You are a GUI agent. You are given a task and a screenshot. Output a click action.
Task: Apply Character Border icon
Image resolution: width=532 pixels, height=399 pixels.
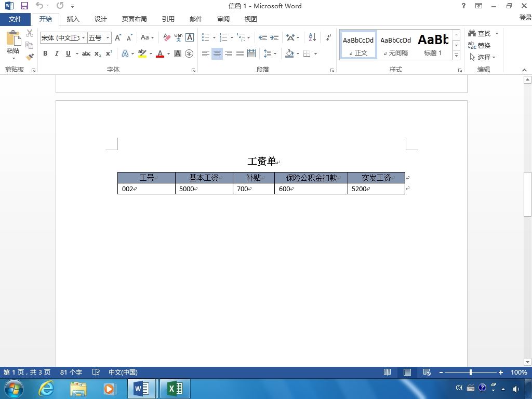tap(190, 37)
